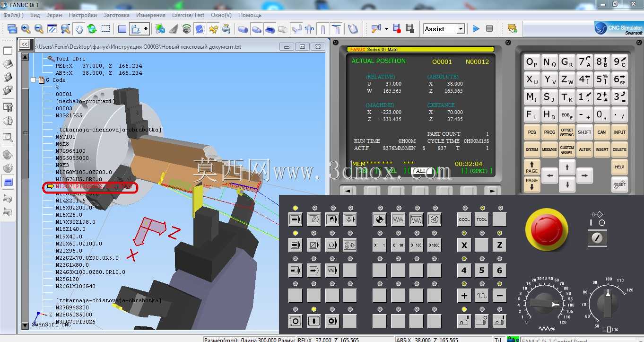Open the Assist mode combo box

[444, 29]
